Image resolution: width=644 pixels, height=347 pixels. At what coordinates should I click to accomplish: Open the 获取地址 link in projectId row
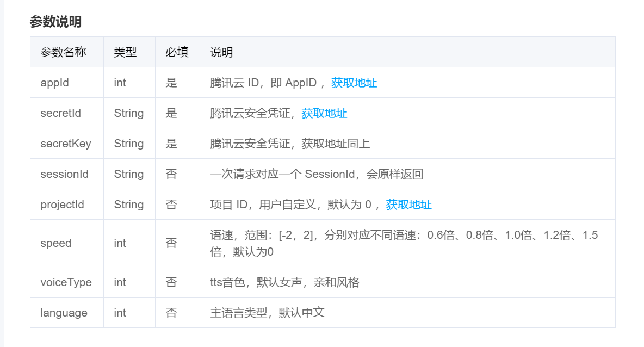(x=408, y=205)
